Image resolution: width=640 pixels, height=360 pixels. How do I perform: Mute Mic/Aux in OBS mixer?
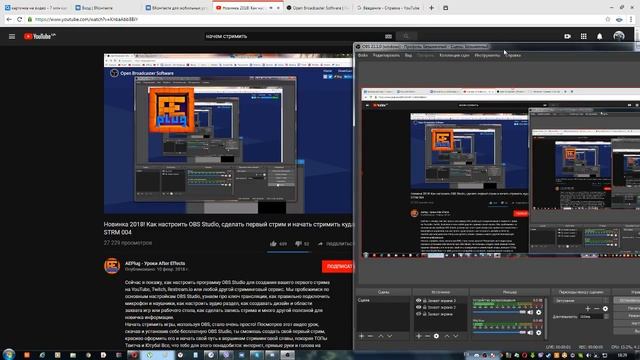point(530,333)
